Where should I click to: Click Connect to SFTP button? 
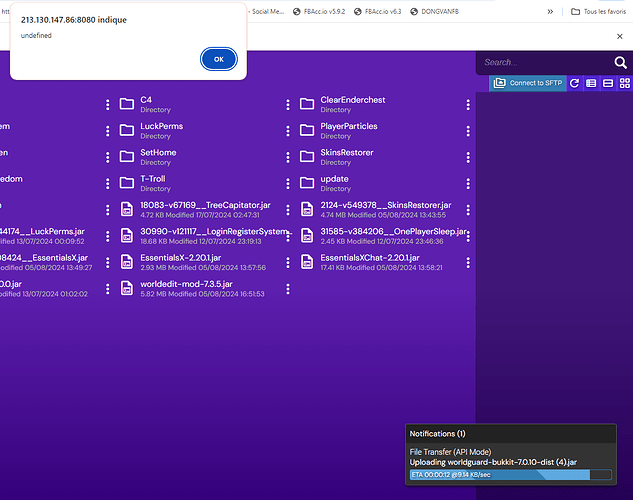(x=529, y=83)
